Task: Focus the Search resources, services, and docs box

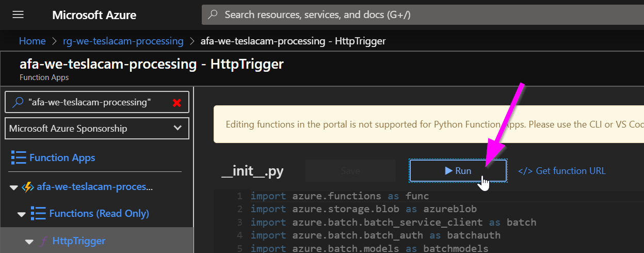Action: coord(423,15)
